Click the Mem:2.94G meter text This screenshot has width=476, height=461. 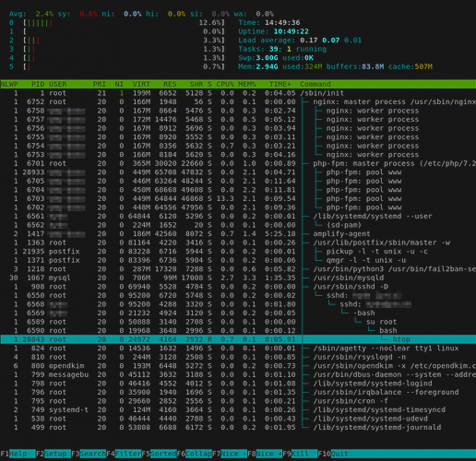click(x=258, y=66)
